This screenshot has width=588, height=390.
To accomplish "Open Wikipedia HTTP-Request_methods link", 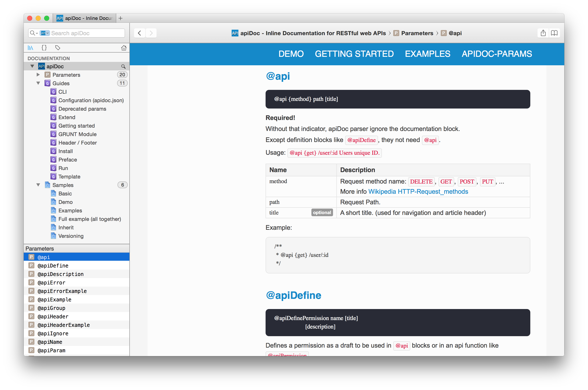I will [x=418, y=192].
